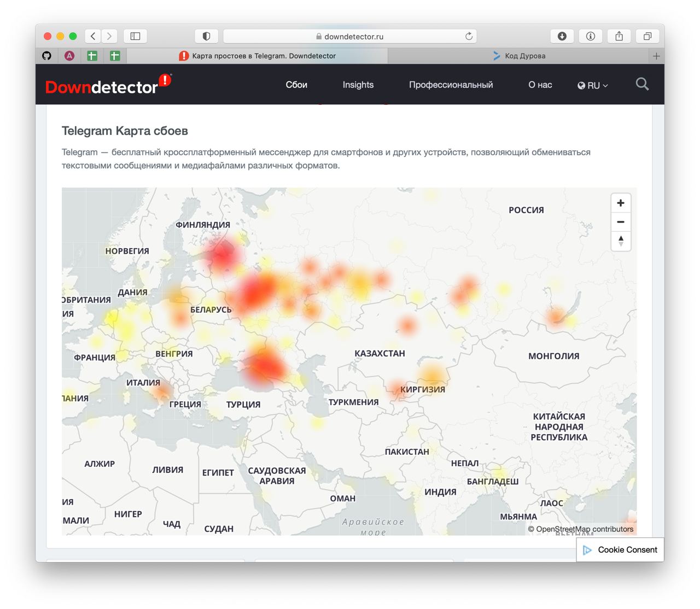The image size is (700, 609).
Task: Open the first pinned green spreadsheet tab
Action: pos(92,56)
